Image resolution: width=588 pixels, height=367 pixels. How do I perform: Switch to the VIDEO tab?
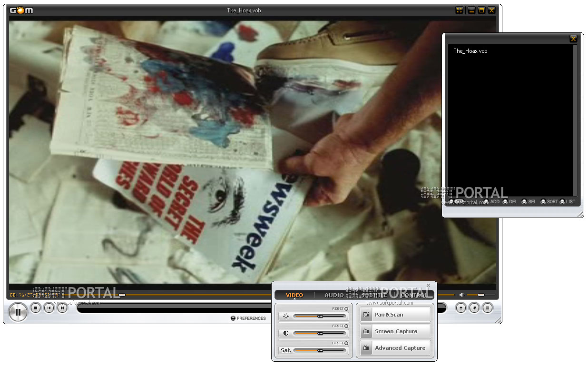click(x=294, y=295)
